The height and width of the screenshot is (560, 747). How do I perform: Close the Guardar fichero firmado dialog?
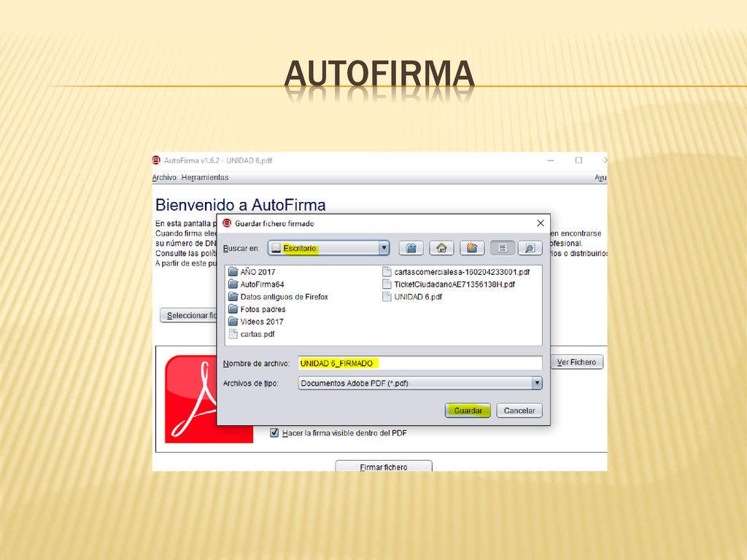541,223
